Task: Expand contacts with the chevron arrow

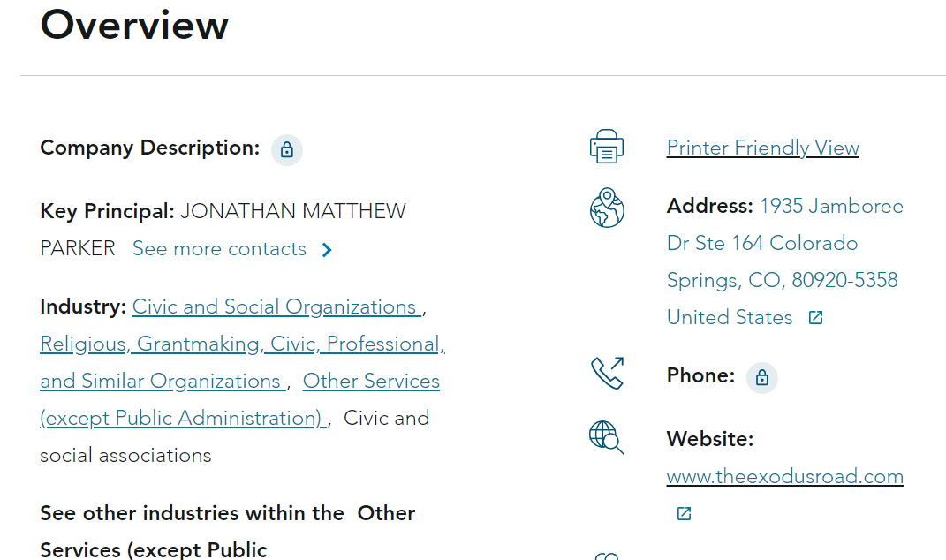Action: (x=327, y=250)
